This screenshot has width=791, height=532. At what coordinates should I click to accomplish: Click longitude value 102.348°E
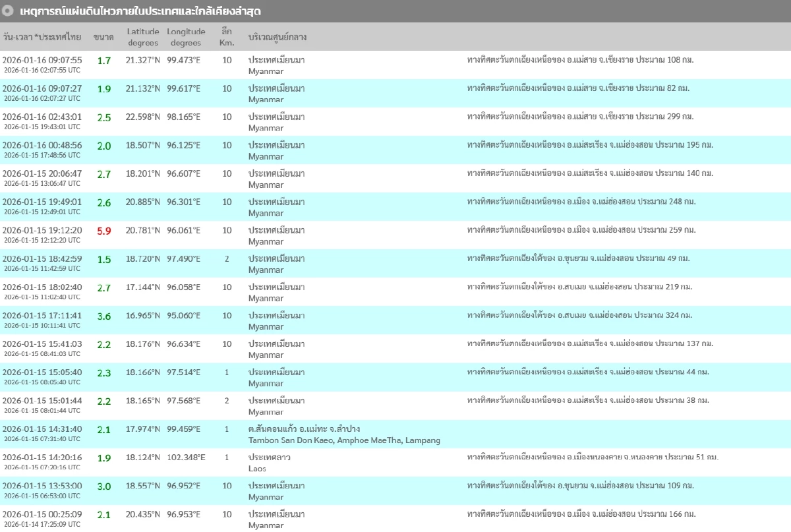point(186,457)
